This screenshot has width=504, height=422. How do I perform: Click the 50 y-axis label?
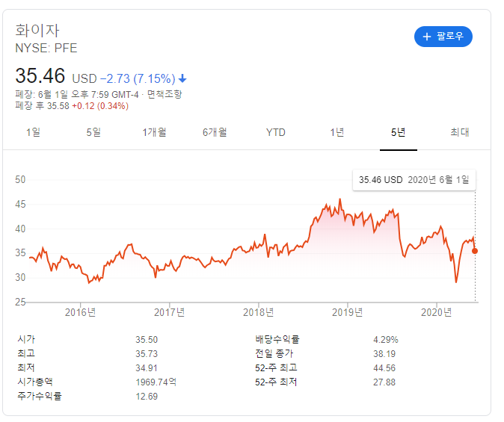pos(20,179)
